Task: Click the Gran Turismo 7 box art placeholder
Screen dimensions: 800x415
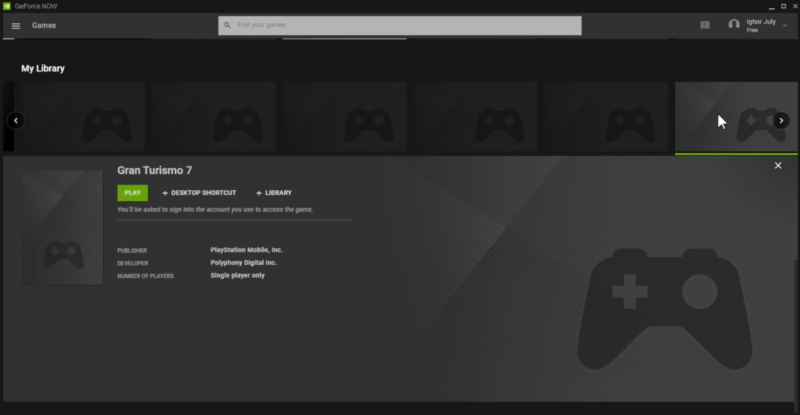Action: [62, 228]
